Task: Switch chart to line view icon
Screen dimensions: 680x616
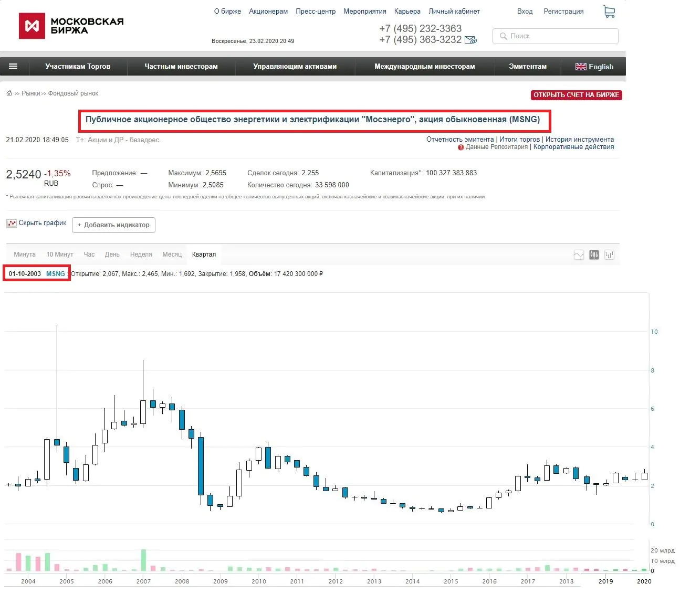Action: pos(579,255)
